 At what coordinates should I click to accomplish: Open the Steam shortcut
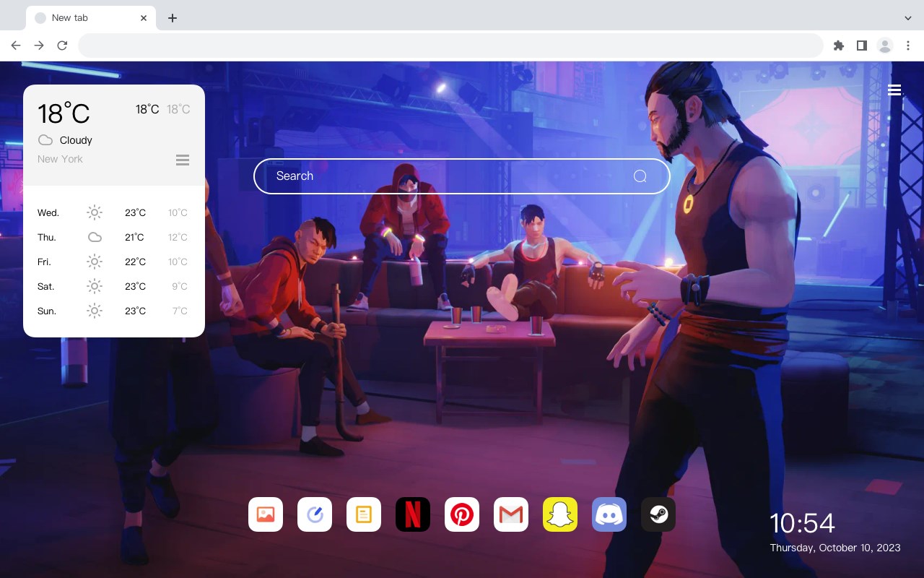[x=658, y=514]
